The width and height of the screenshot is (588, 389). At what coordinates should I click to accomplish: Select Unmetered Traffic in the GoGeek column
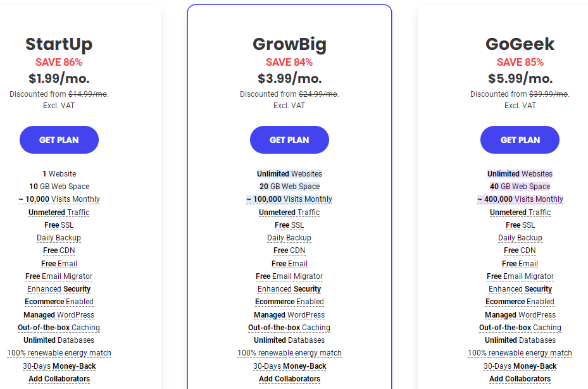[520, 212]
